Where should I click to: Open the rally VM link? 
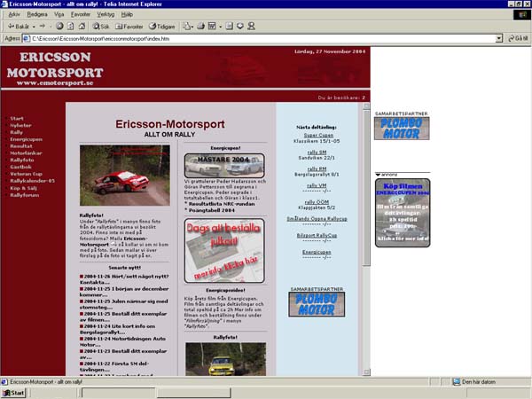pos(317,185)
